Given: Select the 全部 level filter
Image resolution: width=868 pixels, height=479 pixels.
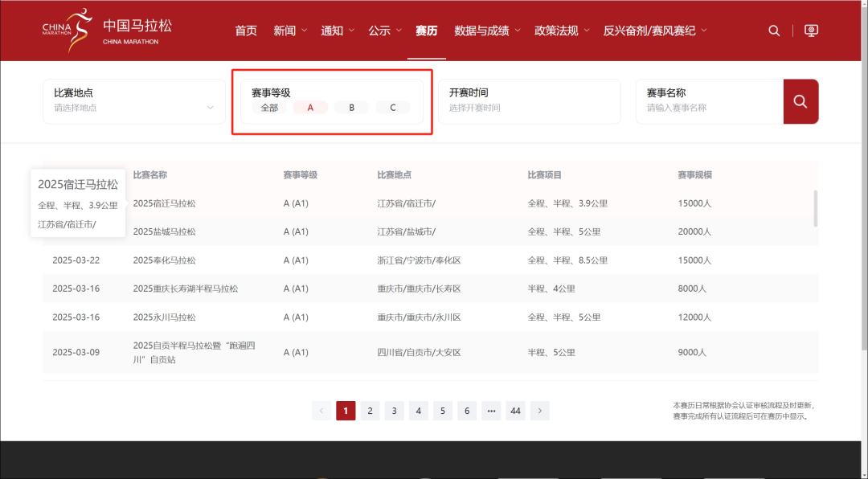Looking at the screenshot, I should point(269,108).
